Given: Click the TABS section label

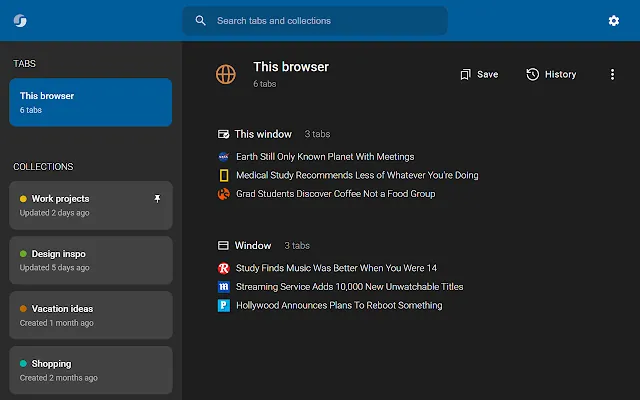Looking at the screenshot, I should click(x=24, y=64).
